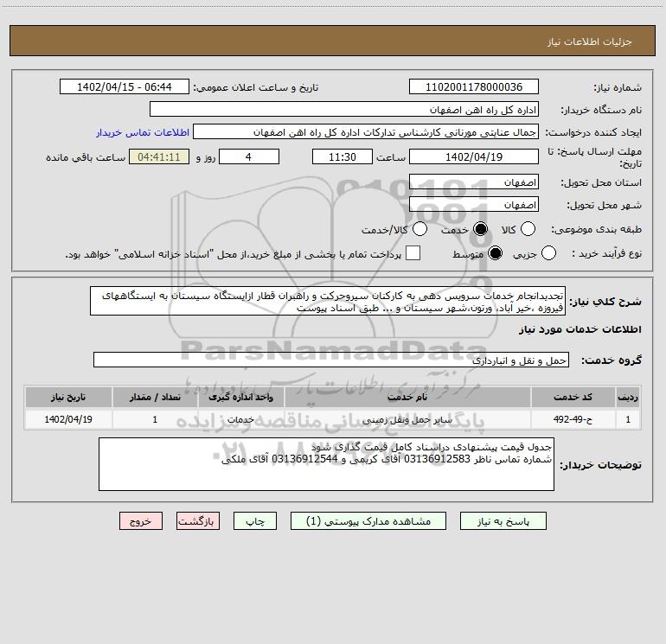666x644 pixels.
Task: Choose the جزیی purchase type radio
Action: tap(548, 253)
